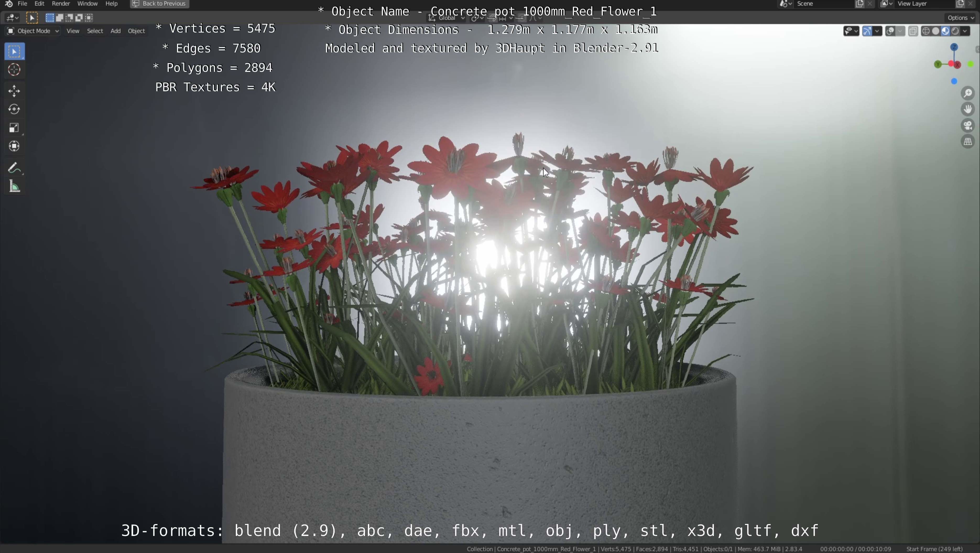This screenshot has width=980, height=553.
Task: Click new scene copy icon beside Scene
Action: [859, 4]
